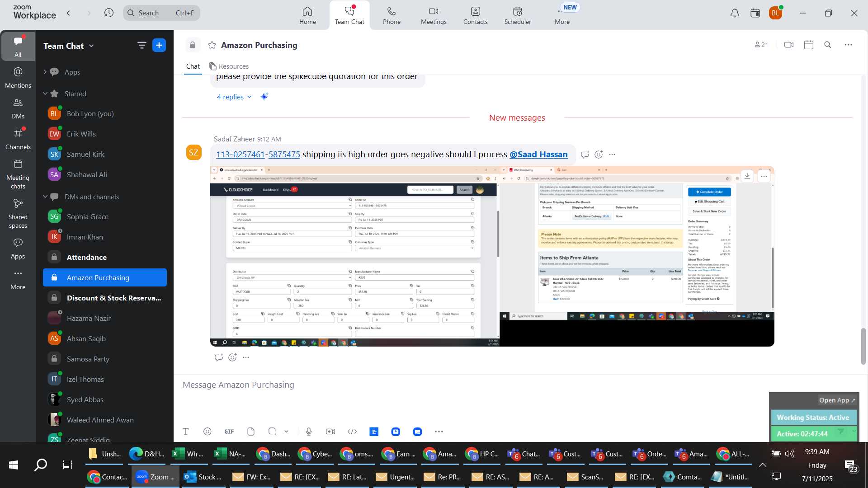Open the GIF picker

pos(229,432)
